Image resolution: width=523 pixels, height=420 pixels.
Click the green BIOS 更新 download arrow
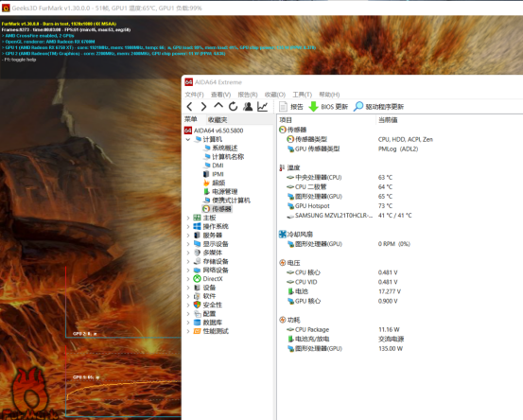(313, 107)
